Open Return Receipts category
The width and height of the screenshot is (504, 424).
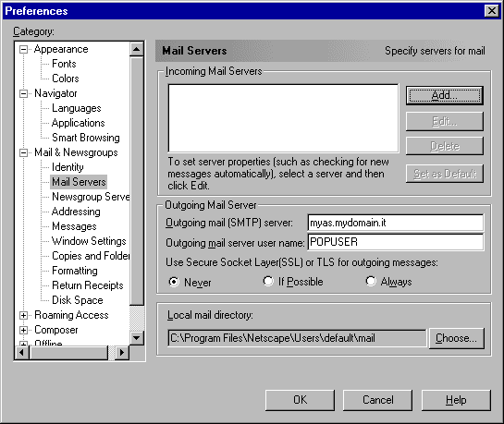(88, 285)
